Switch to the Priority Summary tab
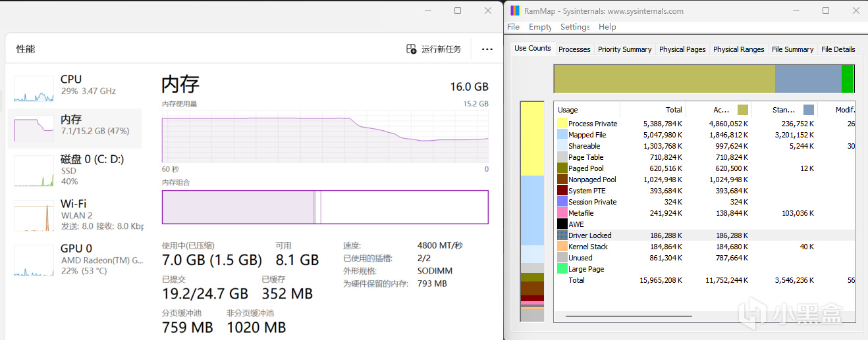 [x=624, y=49]
